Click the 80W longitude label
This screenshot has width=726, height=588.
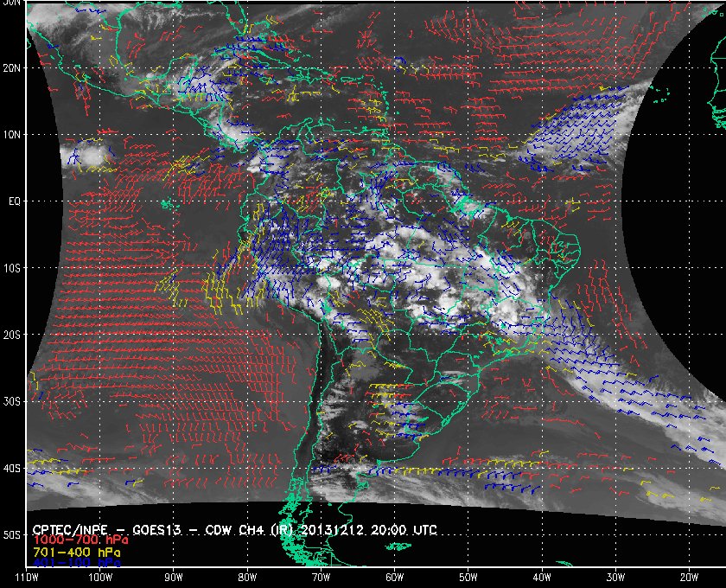click(247, 578)
